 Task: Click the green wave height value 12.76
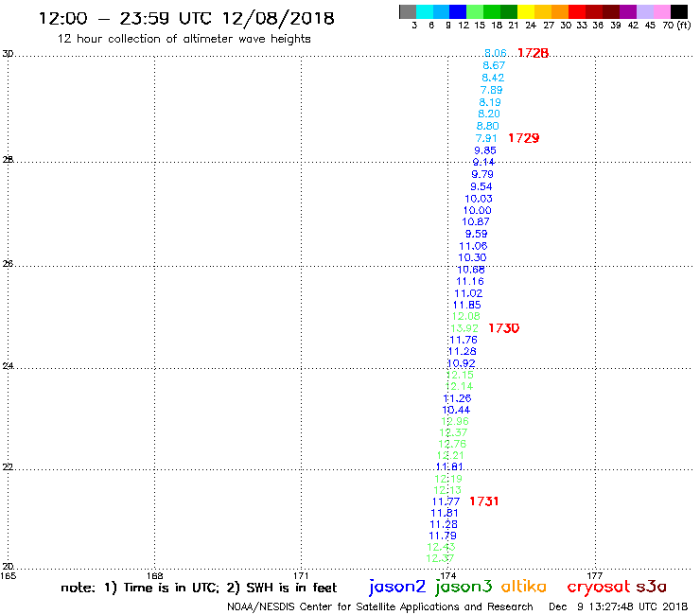452,445
